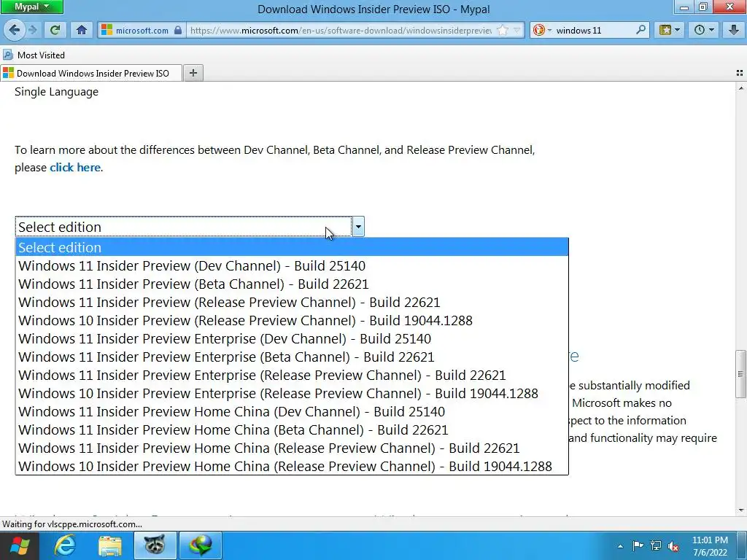Click the microsoft.com site identity button
This screenshot has width=747, height=560.
pos(142,31)
